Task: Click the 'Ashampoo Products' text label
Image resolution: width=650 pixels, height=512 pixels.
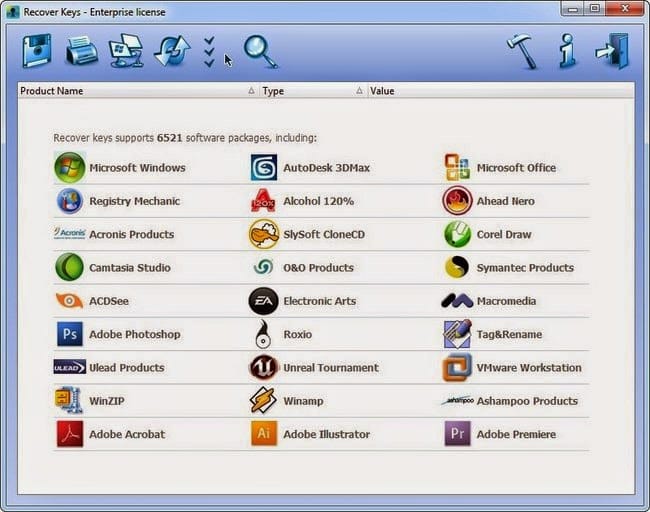Action: tap(527, 401)
